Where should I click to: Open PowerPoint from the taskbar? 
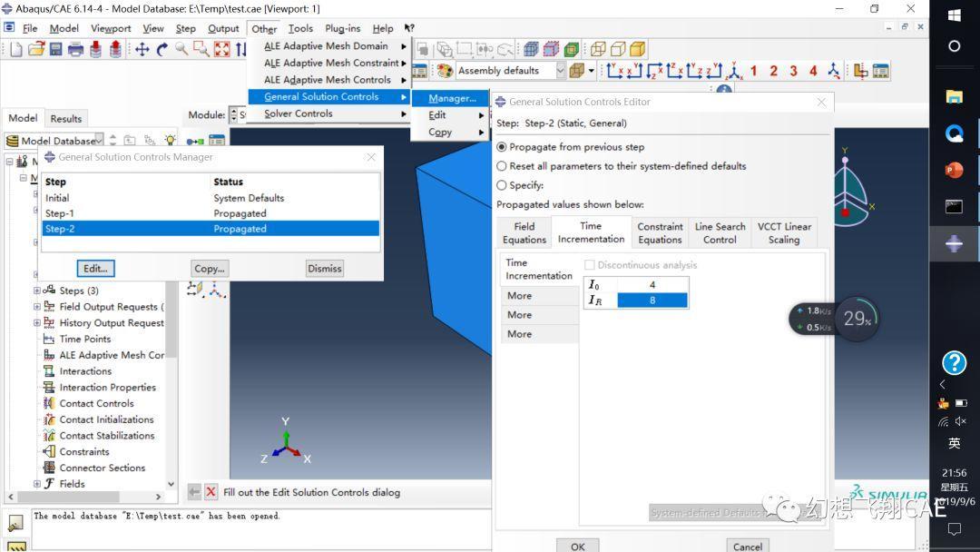click(955, 170)
